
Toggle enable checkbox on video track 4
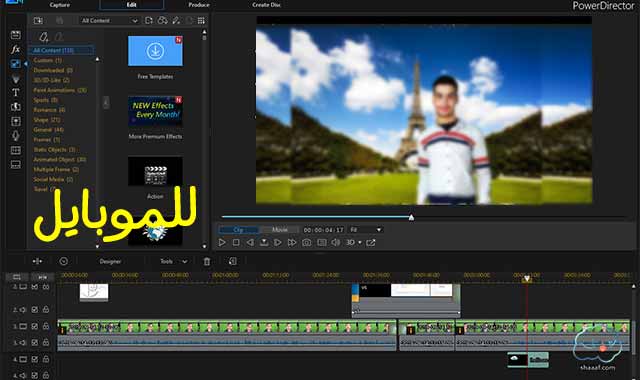[35, 360]
